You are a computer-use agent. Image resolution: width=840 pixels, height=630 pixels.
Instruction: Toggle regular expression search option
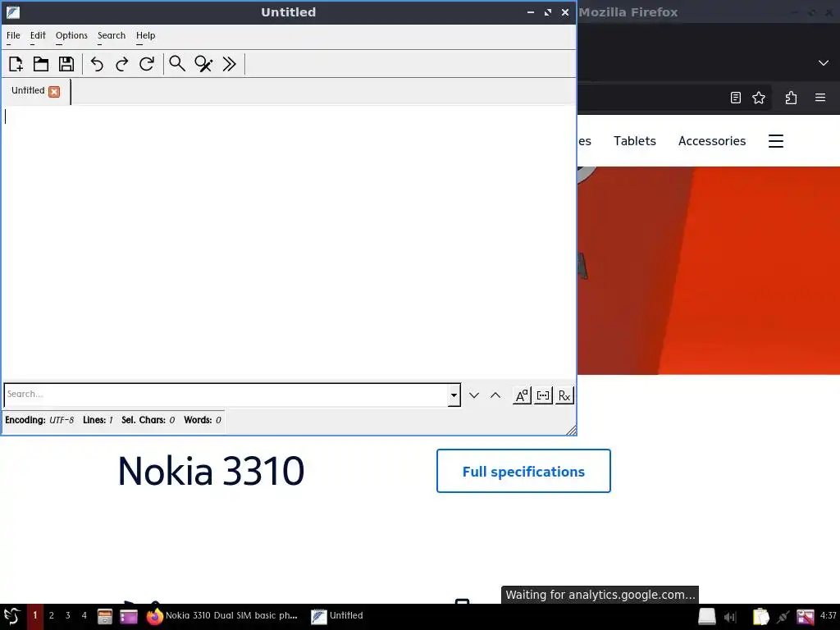tap(564, 395)
